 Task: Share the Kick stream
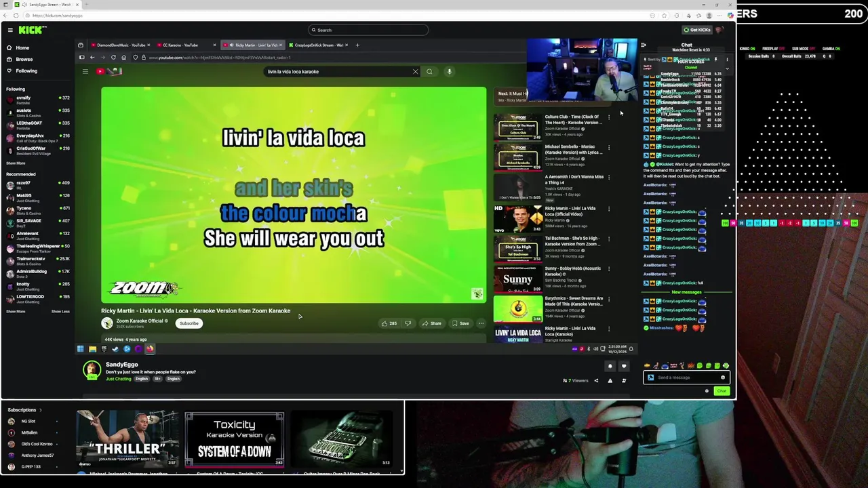596,381
